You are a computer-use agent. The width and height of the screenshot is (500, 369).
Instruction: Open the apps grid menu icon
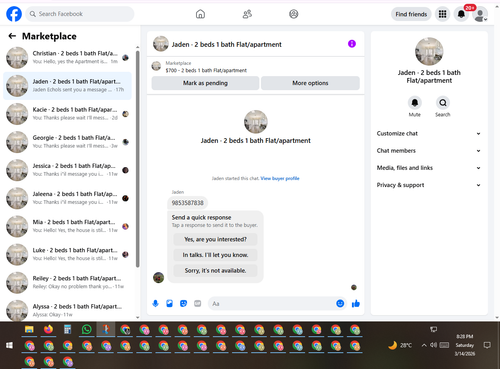(442, 14)
